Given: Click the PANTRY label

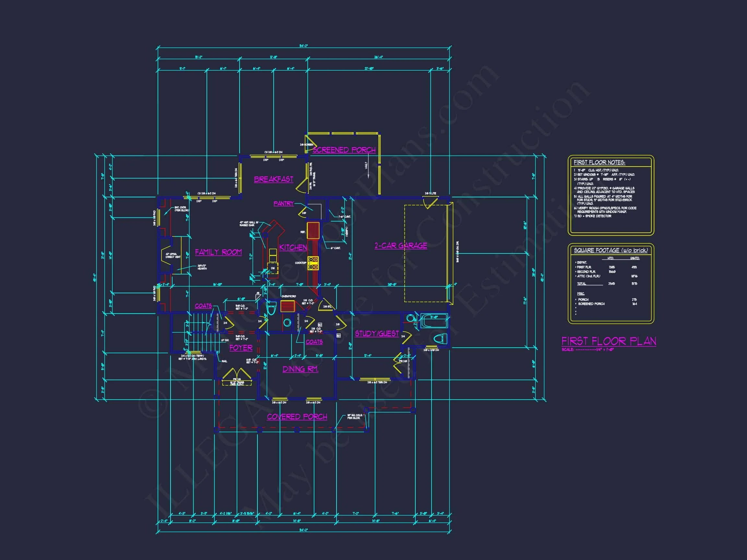Looking at the screenshot, I should [283, 204].
